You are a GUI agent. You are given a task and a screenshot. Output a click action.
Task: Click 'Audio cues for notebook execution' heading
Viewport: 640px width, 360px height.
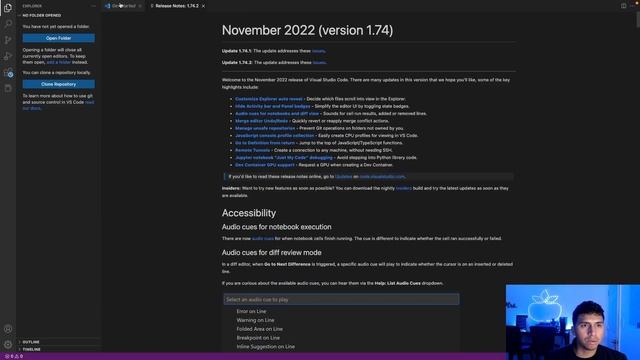coord(276,227)
